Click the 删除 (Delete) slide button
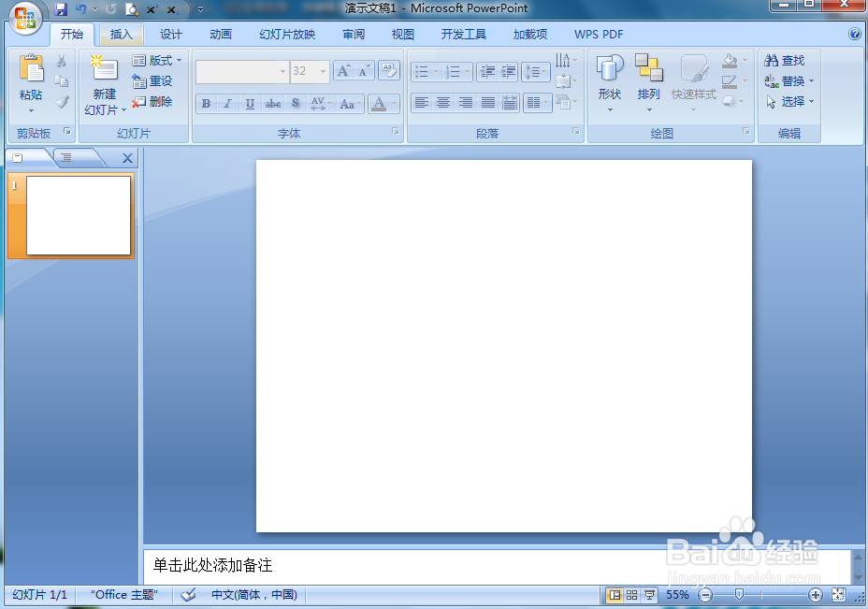The height and width of the screenshot is (609, 868). 152,102
